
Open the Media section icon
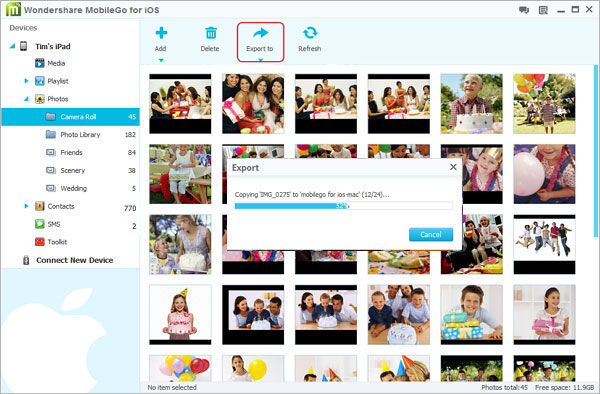click(40, 63)
